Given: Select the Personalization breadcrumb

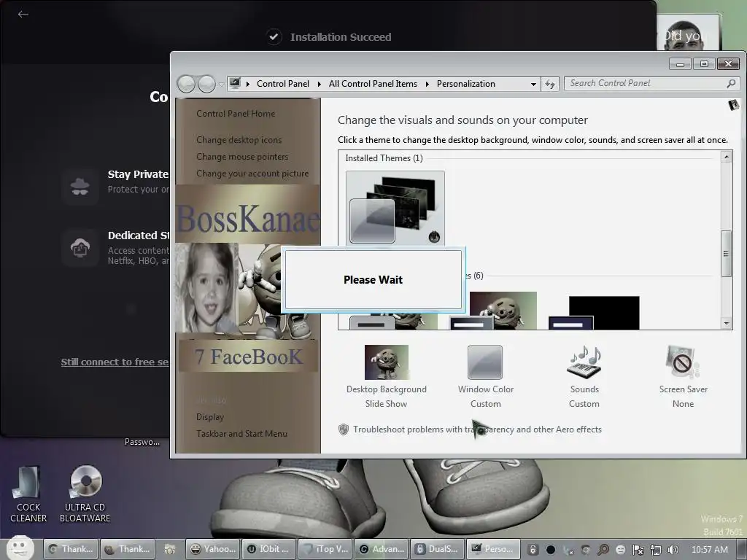Looking at the screenshot, I should [466, 84].
